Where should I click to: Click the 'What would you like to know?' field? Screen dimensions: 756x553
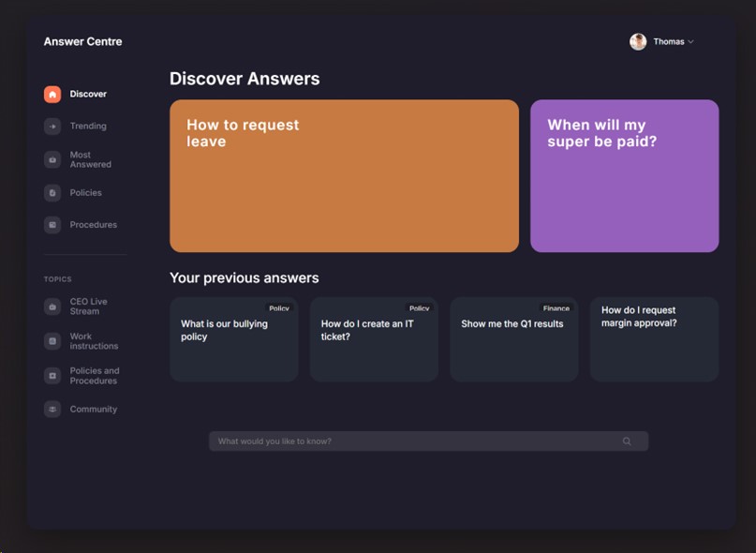point(412,441)
